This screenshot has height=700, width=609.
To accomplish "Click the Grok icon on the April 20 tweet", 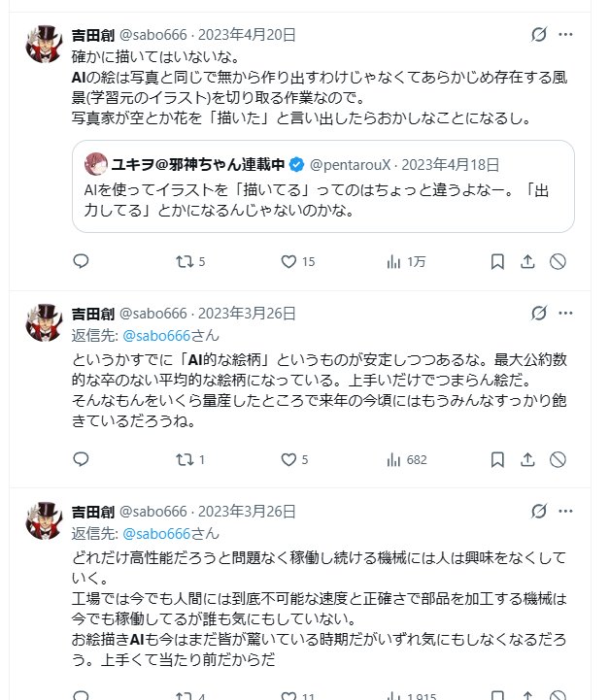I will pyautogui.click(x=539, y=35).
